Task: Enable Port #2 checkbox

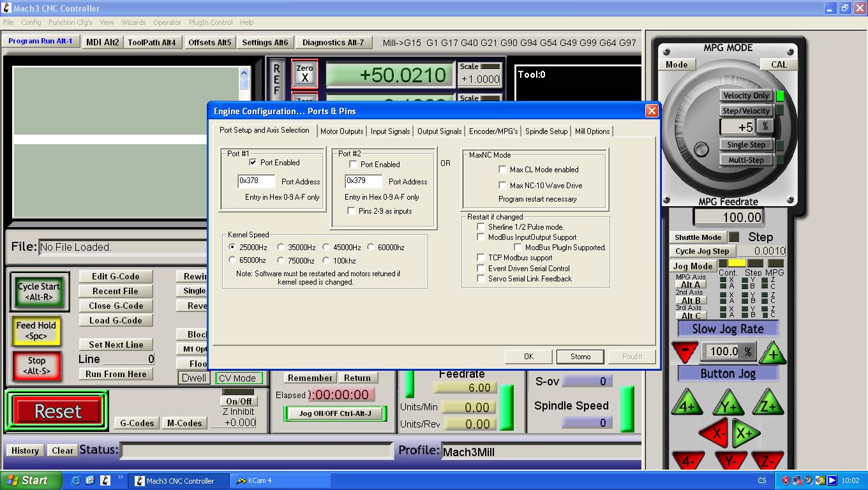Action: (x=353, y=165)
